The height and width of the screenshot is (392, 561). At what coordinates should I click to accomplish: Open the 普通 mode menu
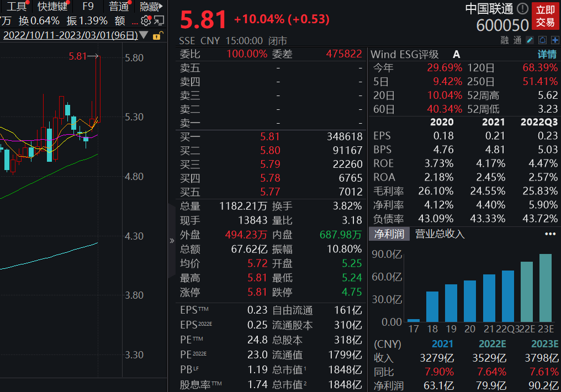pyautogui.click(x=119, y=6)
